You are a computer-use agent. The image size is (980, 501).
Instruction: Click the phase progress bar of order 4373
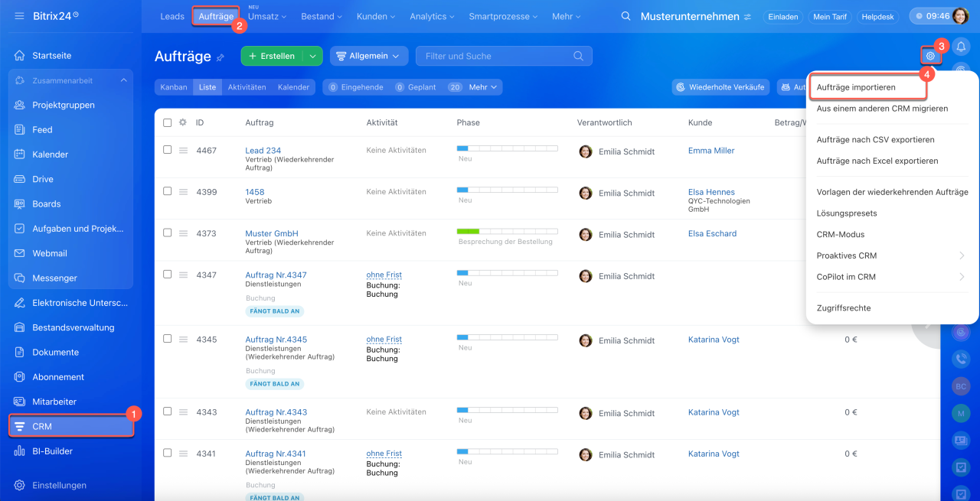[x=507, y=231]
